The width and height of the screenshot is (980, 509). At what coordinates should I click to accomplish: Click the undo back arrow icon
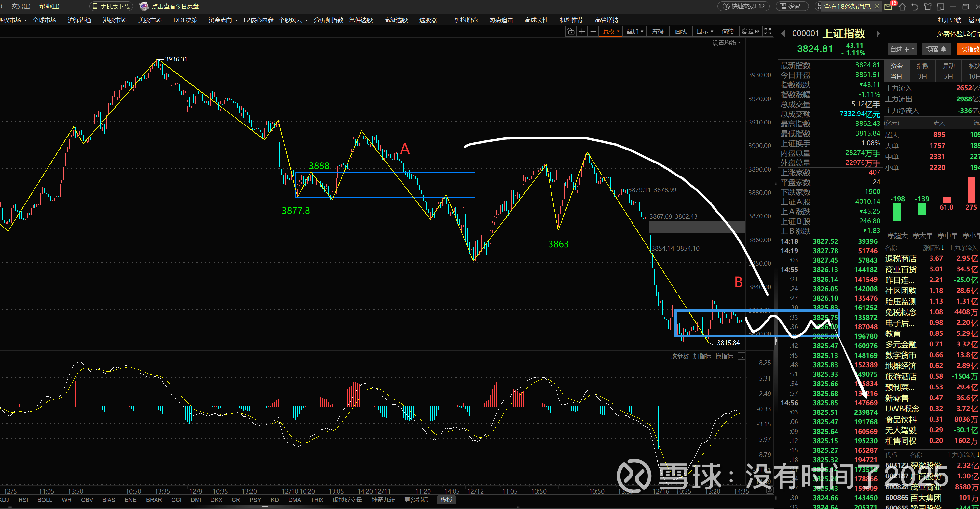point(915,7)
